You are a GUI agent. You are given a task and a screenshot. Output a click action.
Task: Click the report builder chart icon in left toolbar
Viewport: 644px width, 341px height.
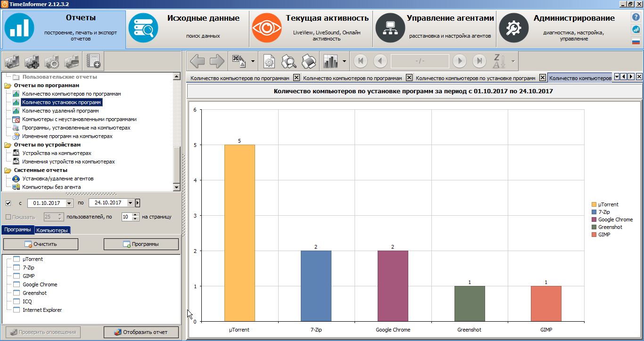12,62
